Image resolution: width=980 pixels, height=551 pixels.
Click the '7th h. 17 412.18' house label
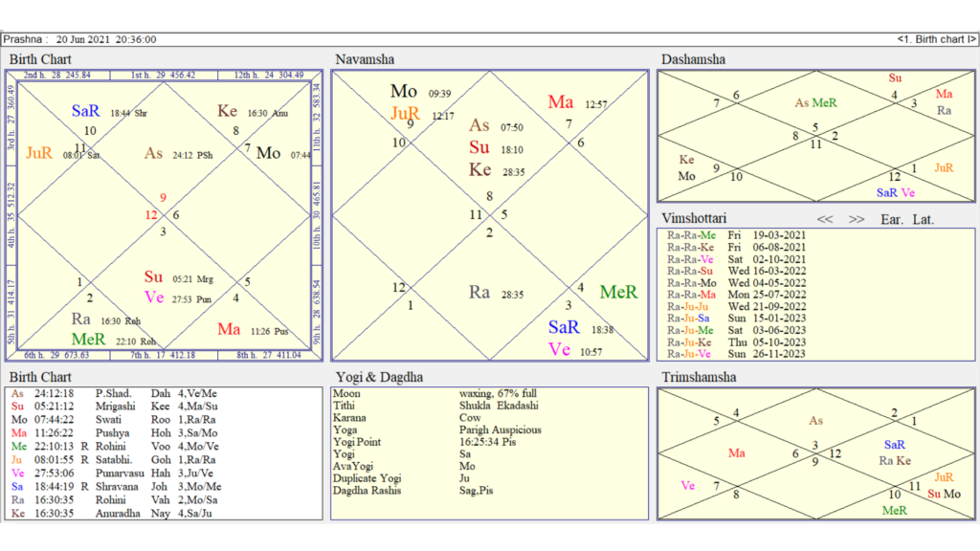[x=163, y=355]
